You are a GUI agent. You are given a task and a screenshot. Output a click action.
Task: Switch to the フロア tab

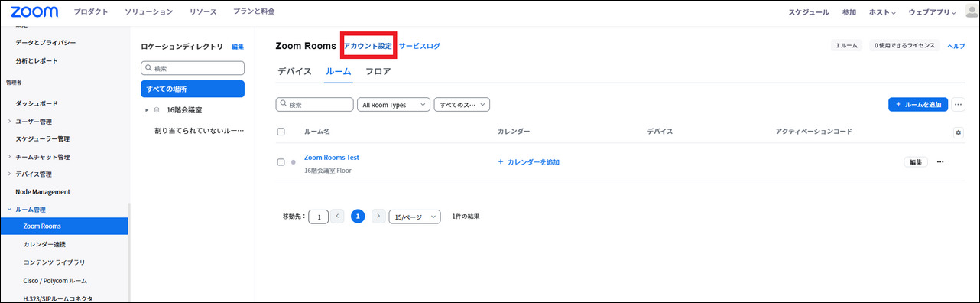click(x=378, y=72)
